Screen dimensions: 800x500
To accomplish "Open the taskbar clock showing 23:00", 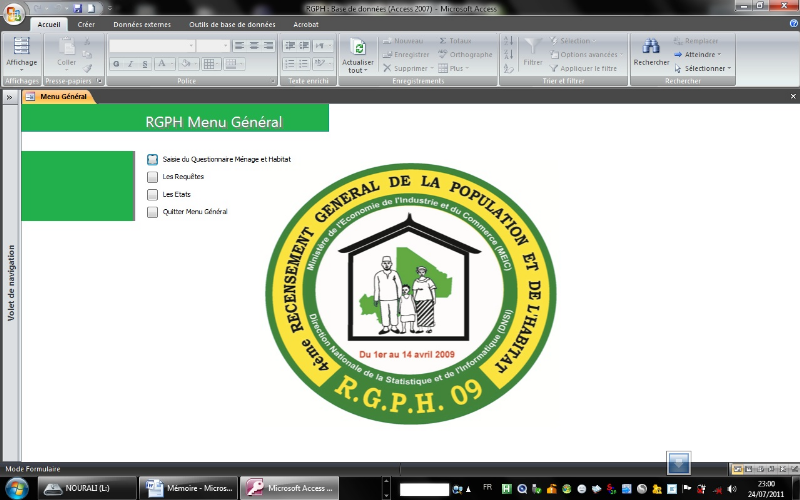I will coord(766,489).
